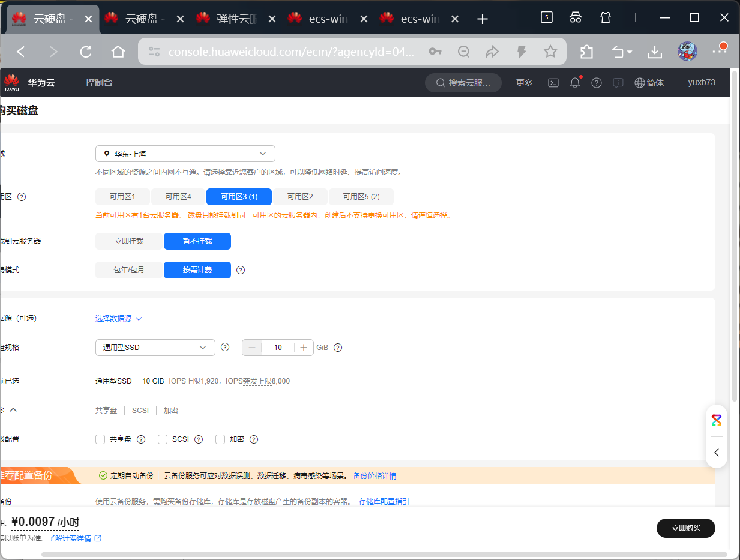Image resolution: width=740 pixels, height=560 pixels.
Task: Open the 简体 language menu
Action: 649,83
